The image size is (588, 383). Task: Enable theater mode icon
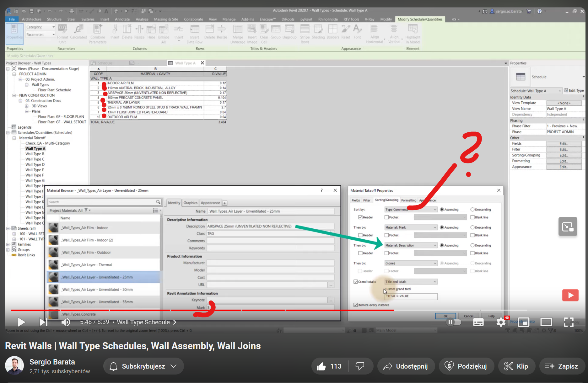click(546, 322)
